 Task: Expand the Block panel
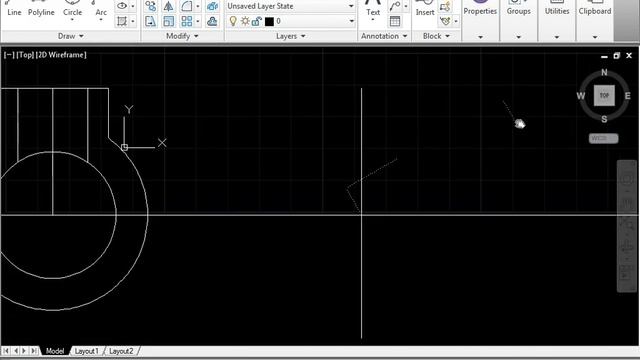(x=436, y=36)
